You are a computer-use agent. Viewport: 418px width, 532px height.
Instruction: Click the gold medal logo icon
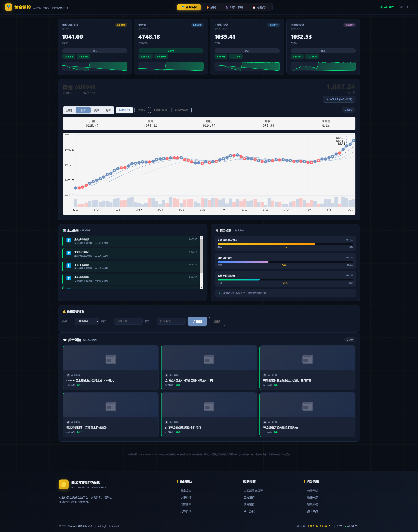9,7
